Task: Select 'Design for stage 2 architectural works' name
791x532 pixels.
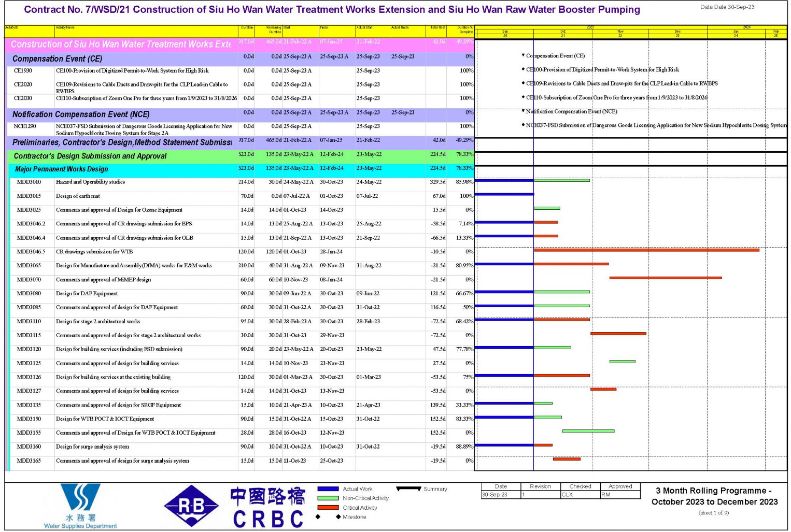Action: 98,322
